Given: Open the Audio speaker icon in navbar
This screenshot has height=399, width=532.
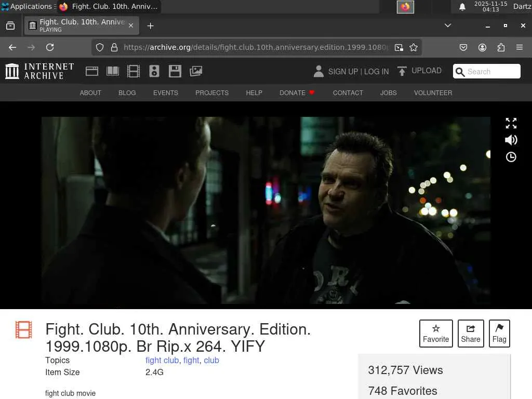Looking at the screenshot, I should pos(154,71).
